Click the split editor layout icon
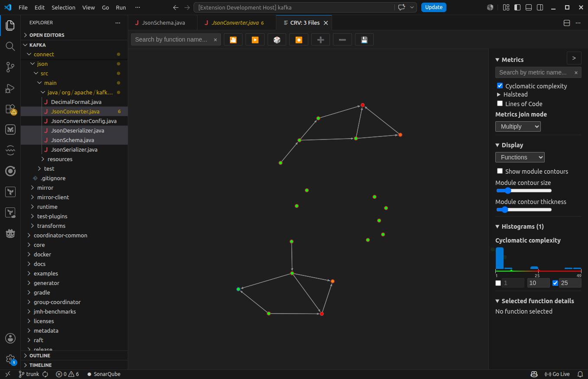The width and height of the screenshot is (588, 379). [567, 23]
